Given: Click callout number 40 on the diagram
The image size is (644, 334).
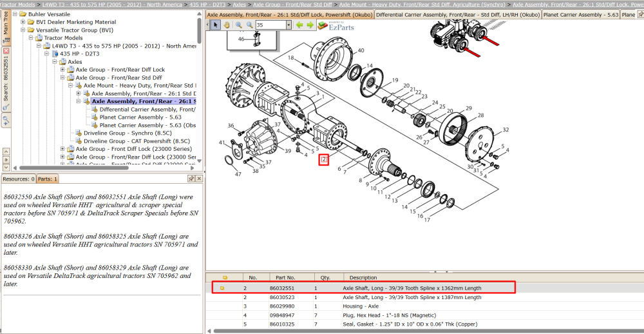Looking at the screenshot, I should coord(361,50).
